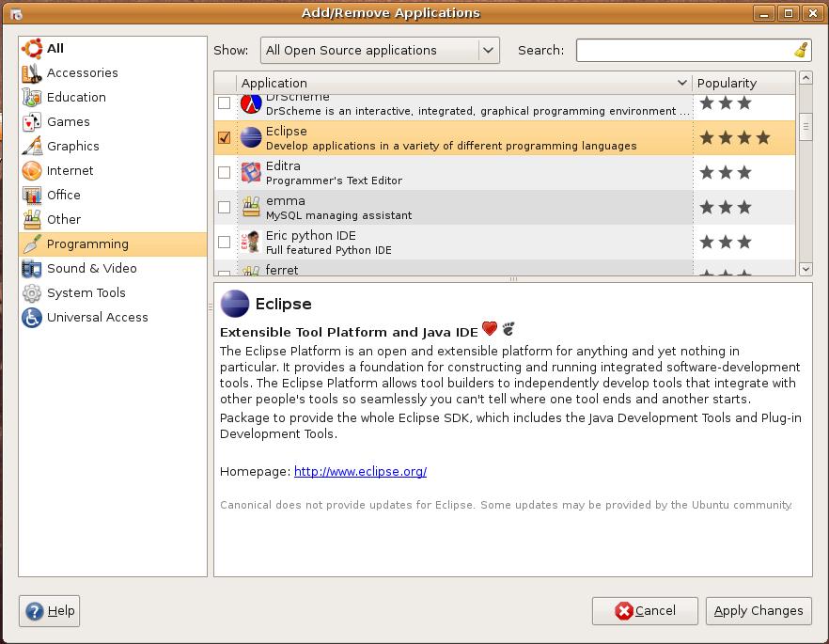Screen dimensions: 829x644
Task: Click the Games playing cards icon
Action: (x=32, y=122)
